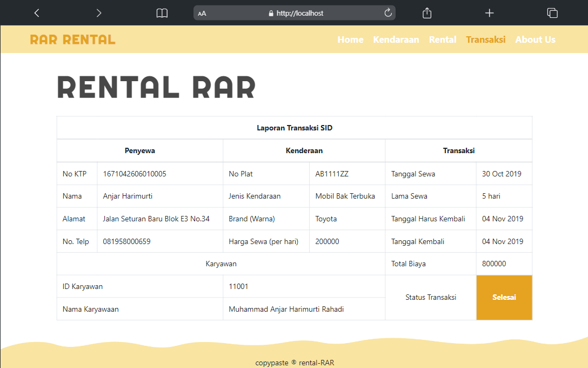The width and height of the screenshot is (588, 368).
Task: Reload the page with the refresh icon
Action: coord(388,13)
